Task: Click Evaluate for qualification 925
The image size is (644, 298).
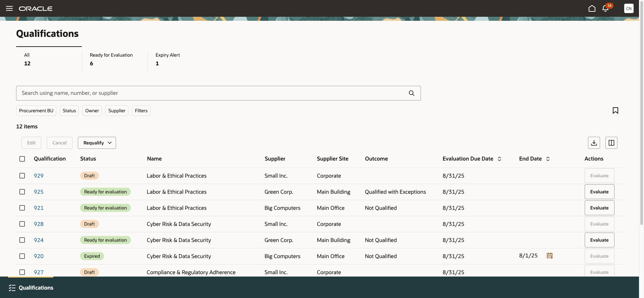Action: pos(599,192)
